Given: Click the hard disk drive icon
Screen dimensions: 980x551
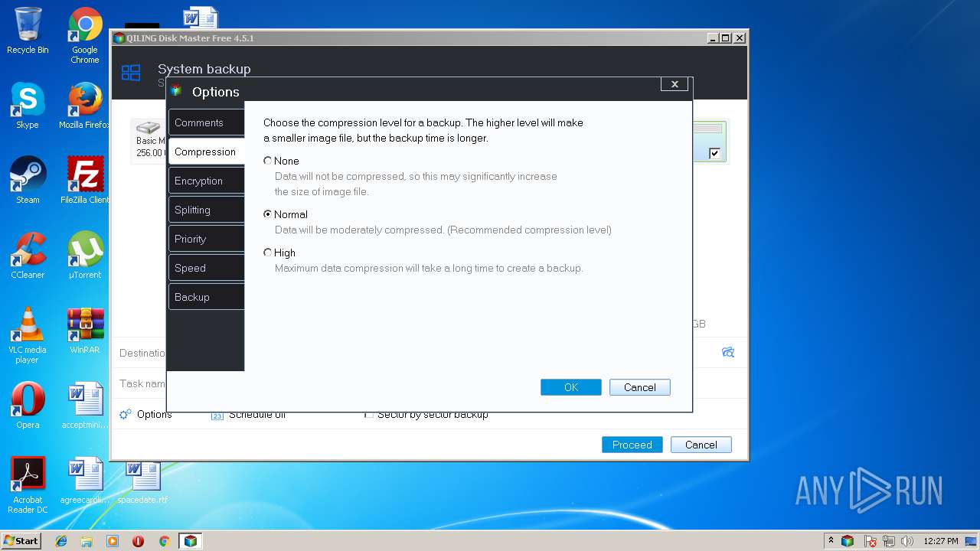Looking at the screenshot, I should pos(147,128).
